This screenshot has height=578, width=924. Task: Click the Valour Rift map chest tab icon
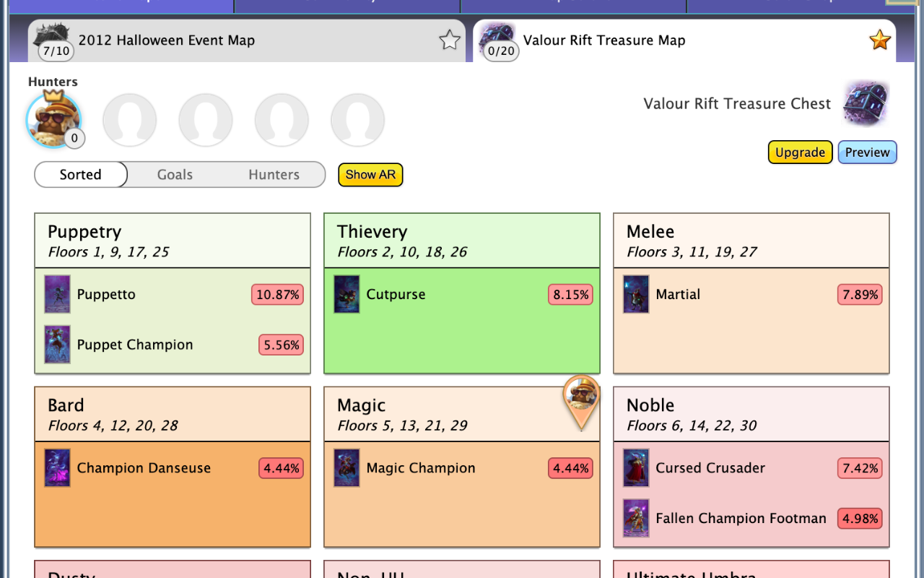[497, 35]
